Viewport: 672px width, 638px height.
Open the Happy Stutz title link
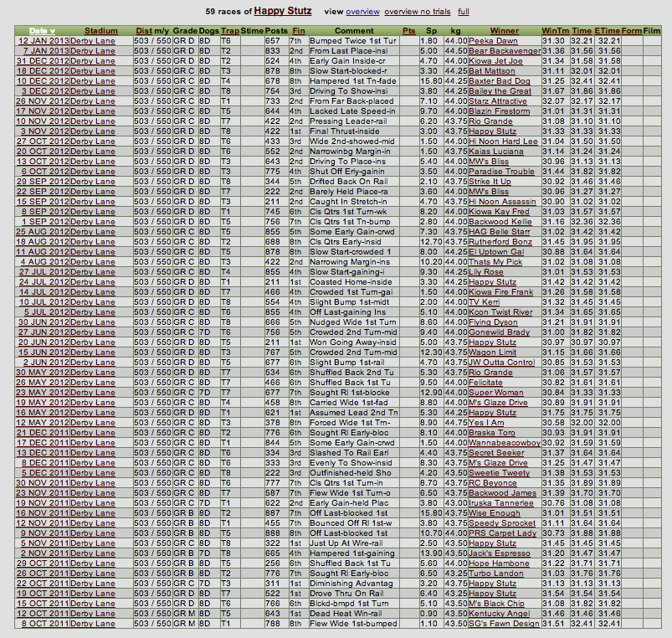point(282,11)
